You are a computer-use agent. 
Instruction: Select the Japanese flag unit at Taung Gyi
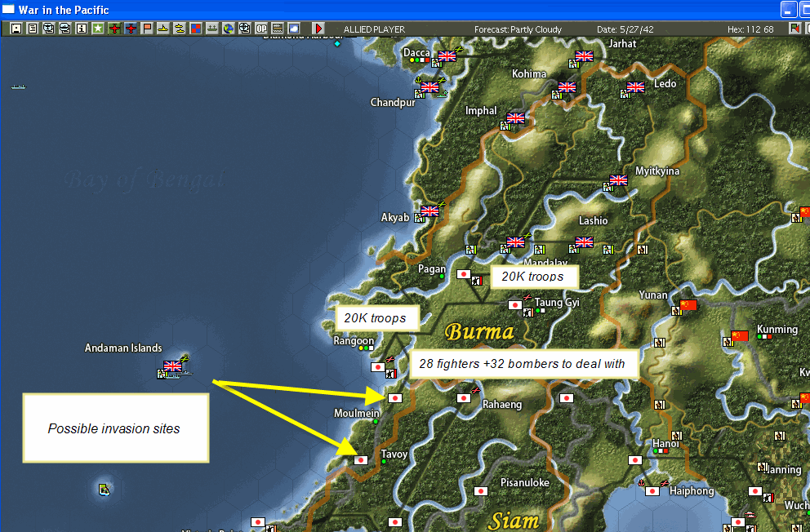coord(515,305)
